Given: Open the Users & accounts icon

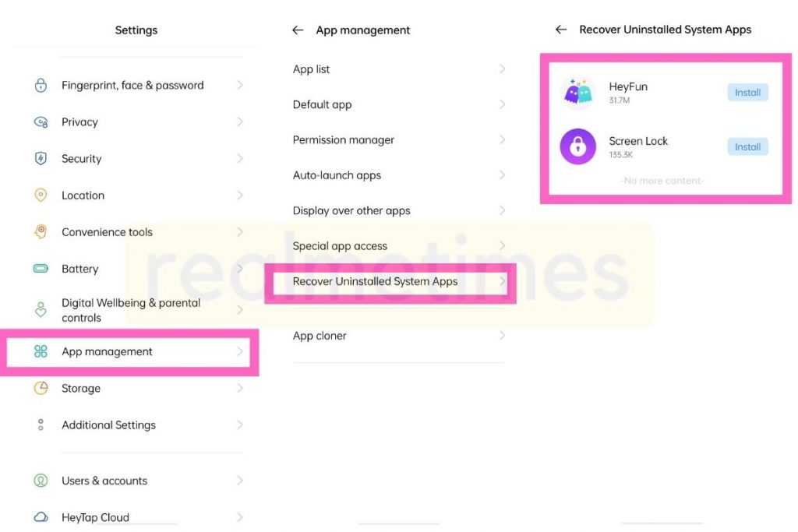Looking at the screenshot, I should coord(41,481).
